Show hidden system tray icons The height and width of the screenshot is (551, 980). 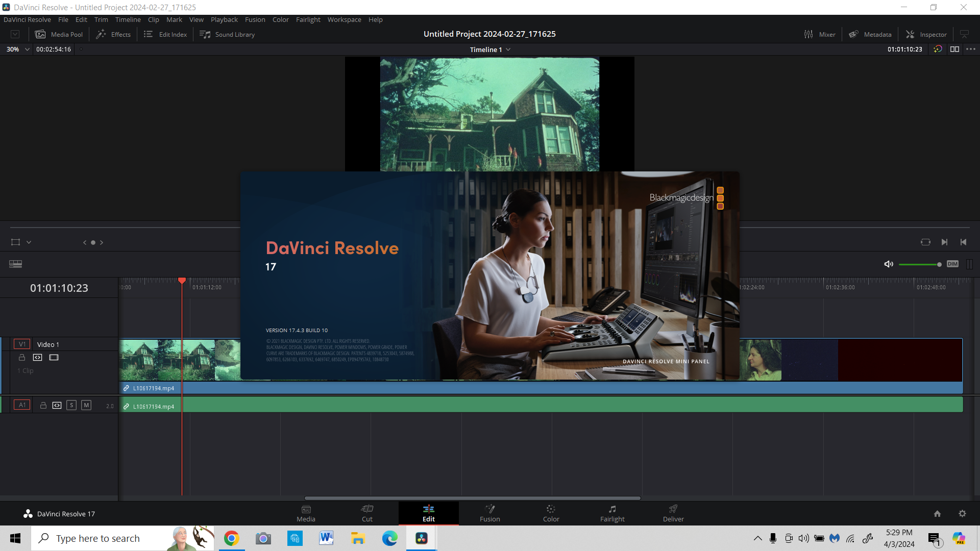(758, 538)
